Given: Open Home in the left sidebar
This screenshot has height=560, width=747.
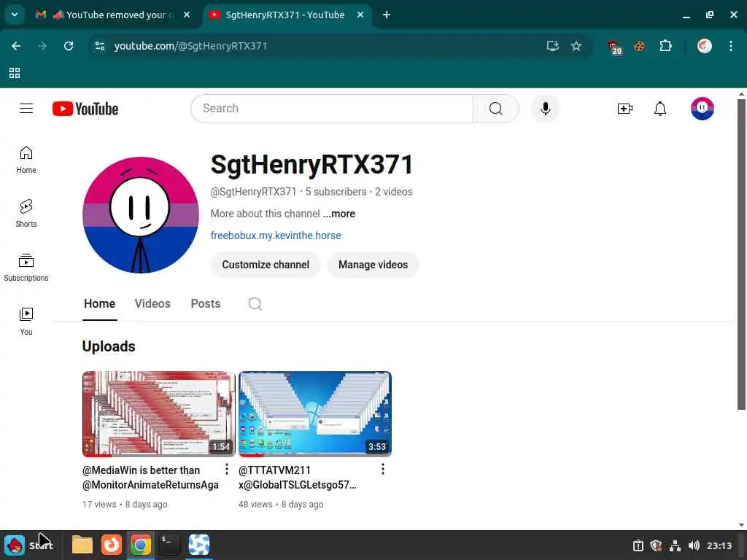Looking at the screenshot, I should [26, 160].
